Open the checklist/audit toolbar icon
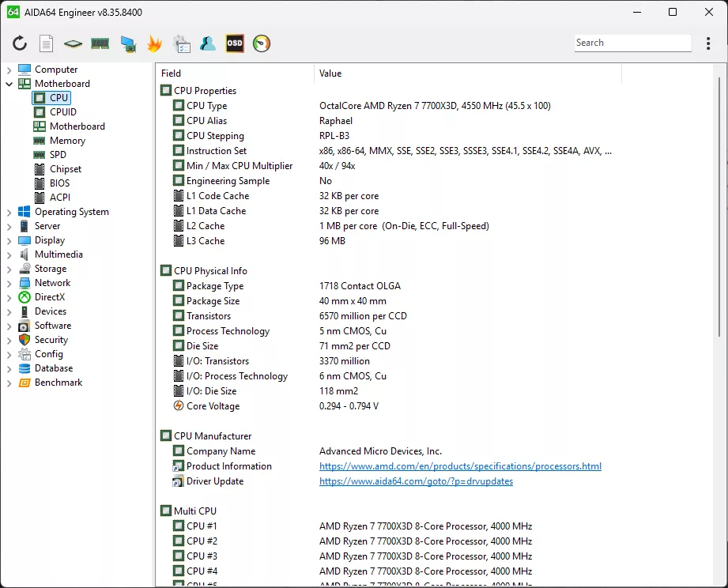728x588 pixels. tap(182, 44)
